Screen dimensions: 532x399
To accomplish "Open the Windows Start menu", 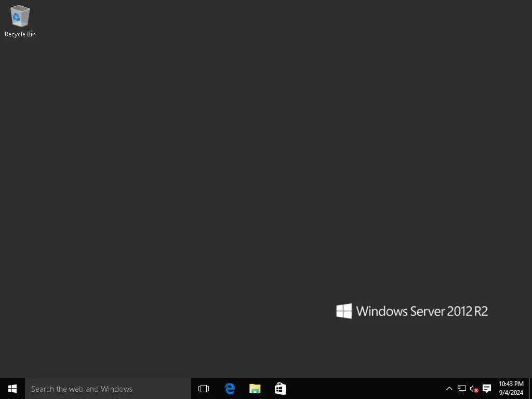I will pyautogui.click(x=12, y=389).
